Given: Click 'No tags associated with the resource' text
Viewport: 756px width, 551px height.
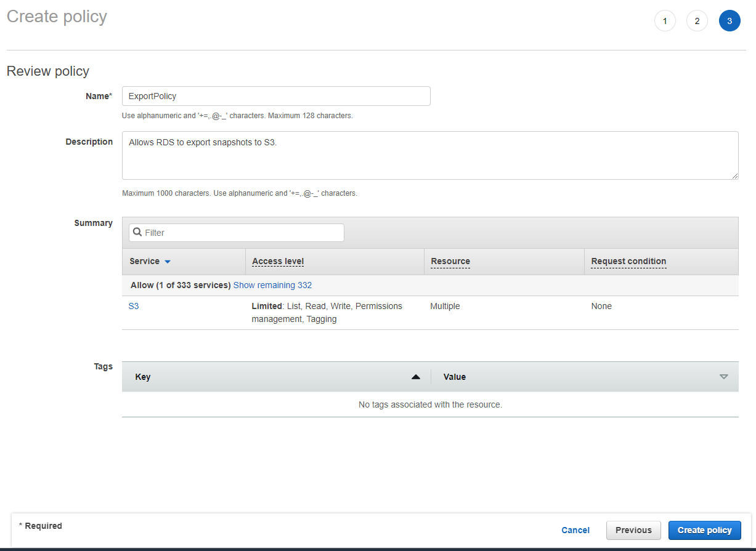Looking at the screenshot, I should [430, 405].
